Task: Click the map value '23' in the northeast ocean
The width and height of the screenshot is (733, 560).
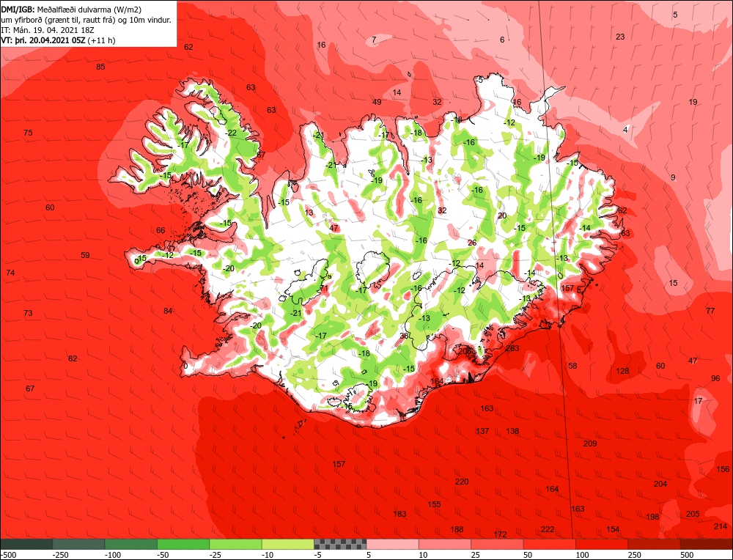Action: [x=620, y=37]
